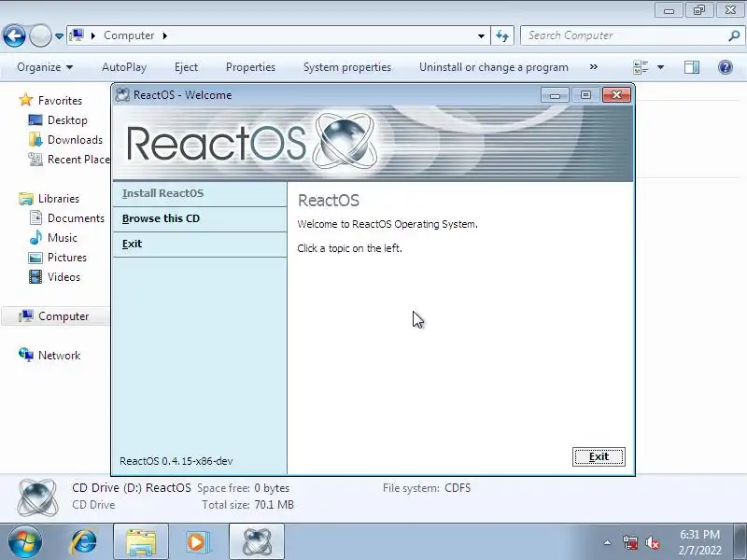The image size is (747, 560).
Task: Maximize the ReactOS Welcome window
Action: [585, 95]
